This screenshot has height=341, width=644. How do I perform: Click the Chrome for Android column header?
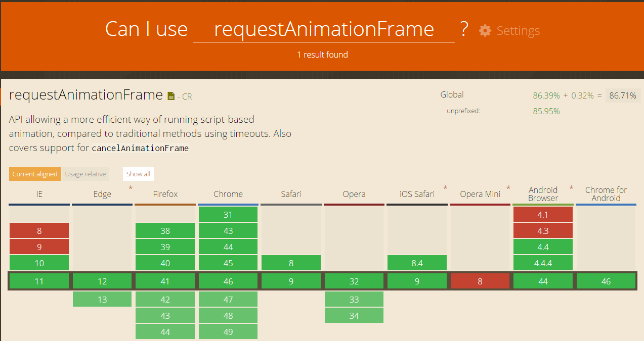tap(606, 194)
